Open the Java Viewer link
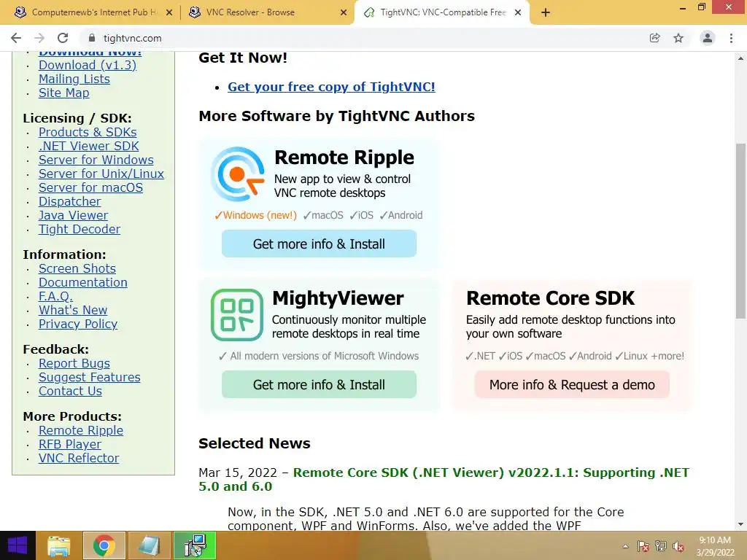Viewport: 747px width, 560px height. tap(74, 215)
